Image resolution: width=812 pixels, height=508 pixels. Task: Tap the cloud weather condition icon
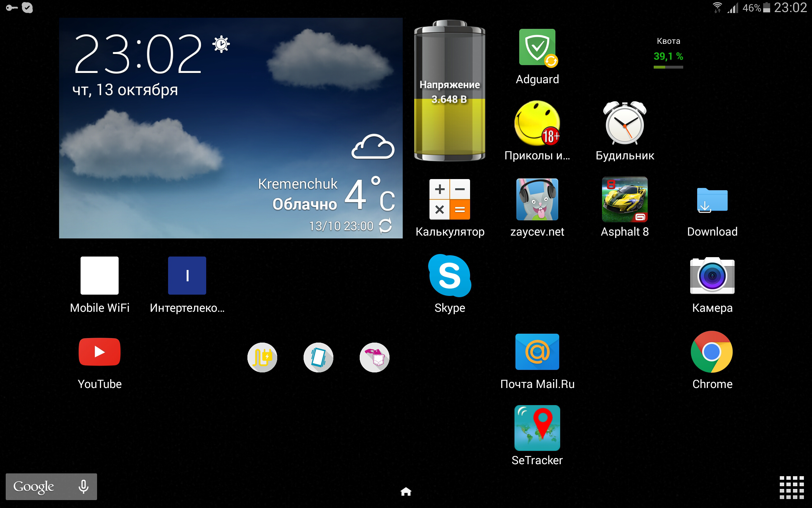[373, 147]
